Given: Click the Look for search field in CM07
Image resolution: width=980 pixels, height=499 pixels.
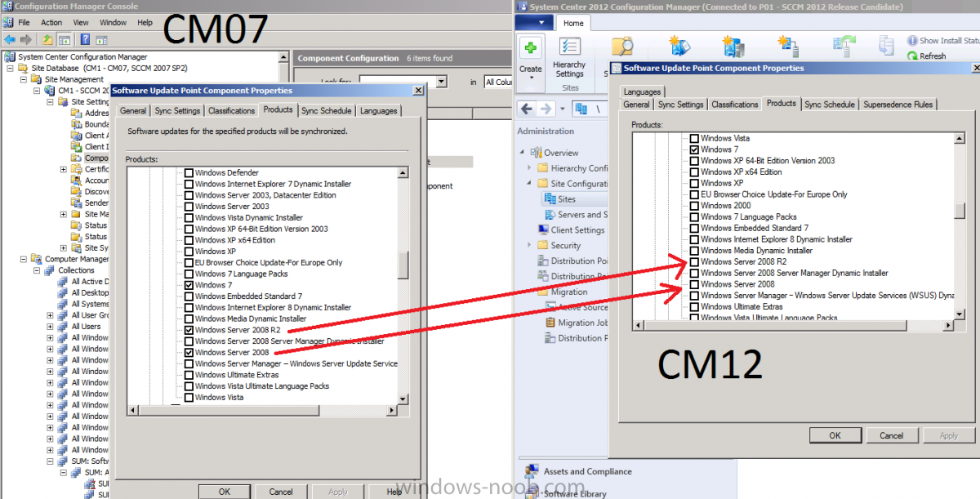Looking at the screenshot, I should [403, 82].
